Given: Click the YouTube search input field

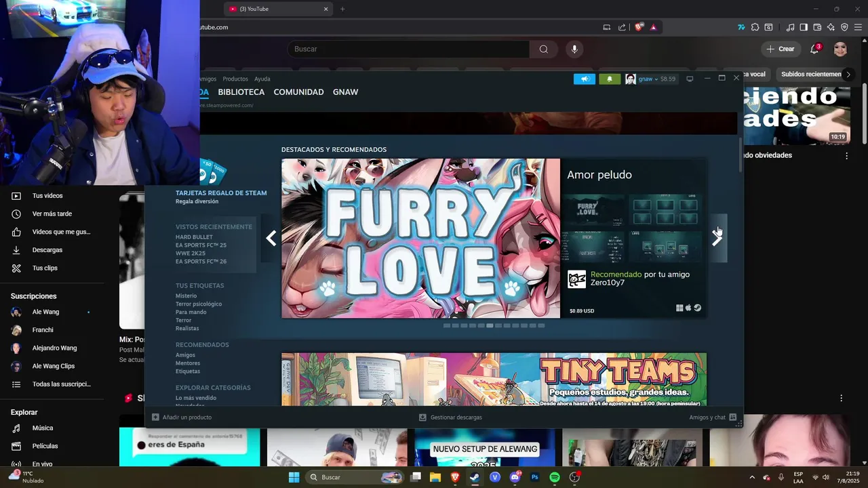Looking at the screenshot, I should click(408, 49).
